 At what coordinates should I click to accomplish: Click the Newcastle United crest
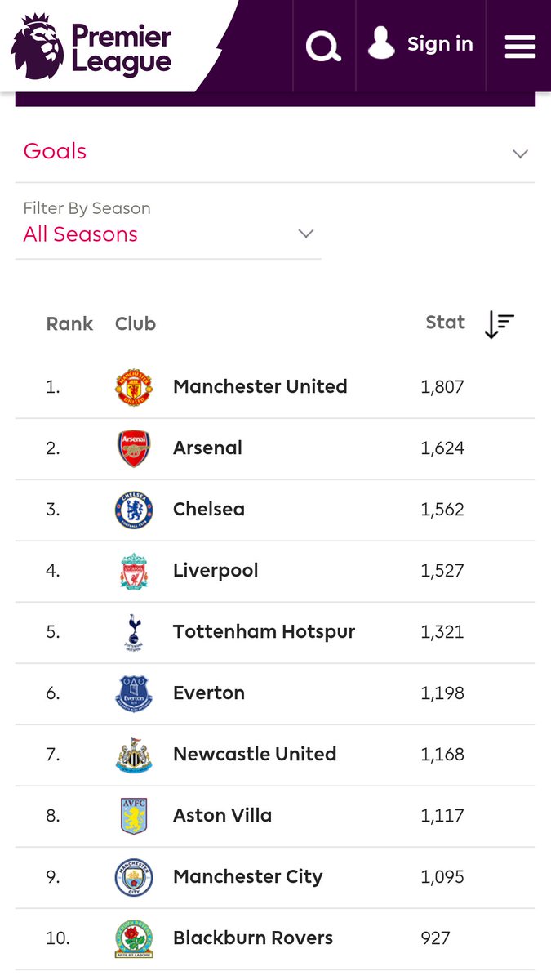click(x=134, y=755)
